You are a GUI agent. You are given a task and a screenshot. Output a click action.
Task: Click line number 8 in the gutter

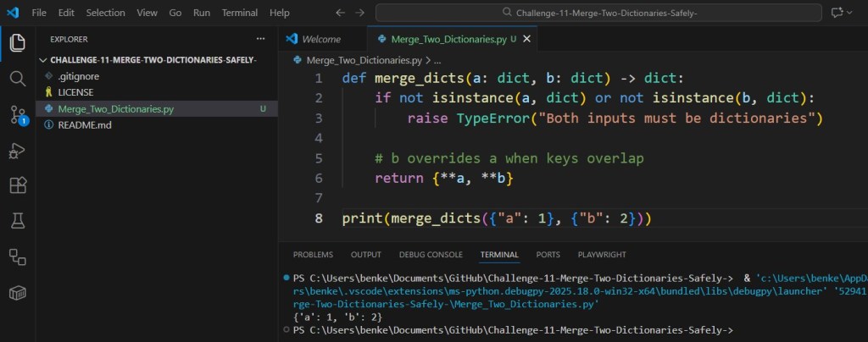click(x=319, y=218)
